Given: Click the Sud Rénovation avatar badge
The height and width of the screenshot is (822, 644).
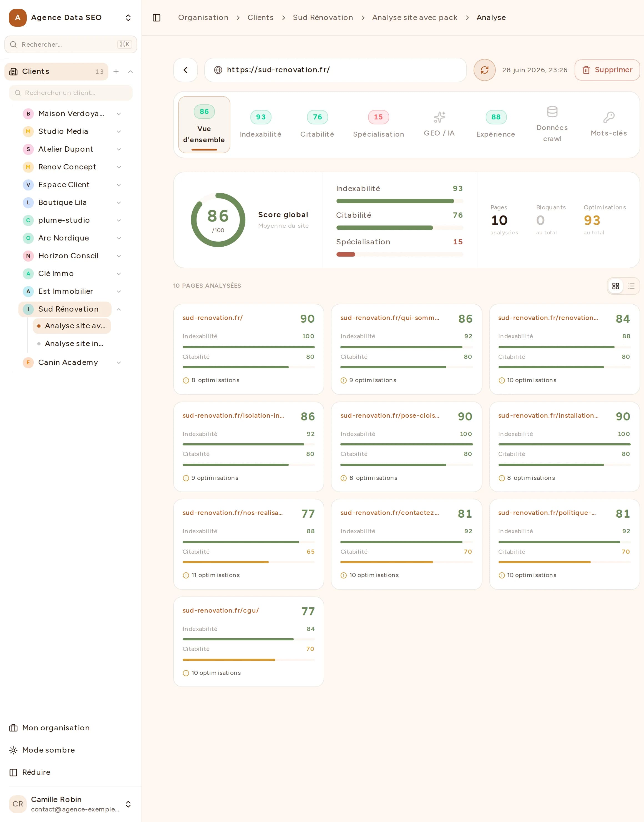Looking at the screenshot, I should (28, 309).
